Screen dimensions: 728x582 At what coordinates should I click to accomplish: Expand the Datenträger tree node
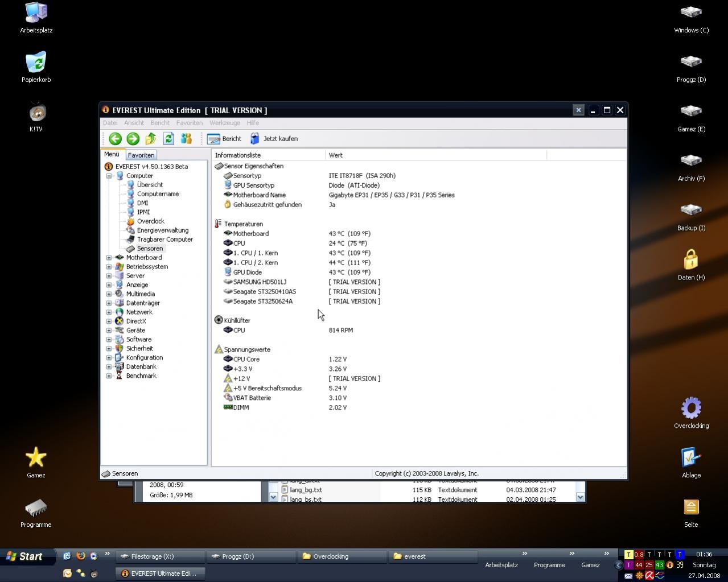pos(109,303)
